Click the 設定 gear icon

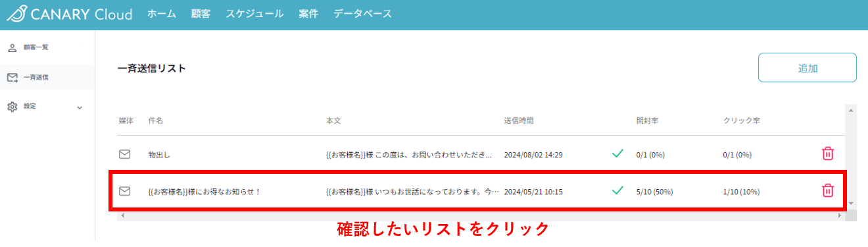tap(12, 107)
